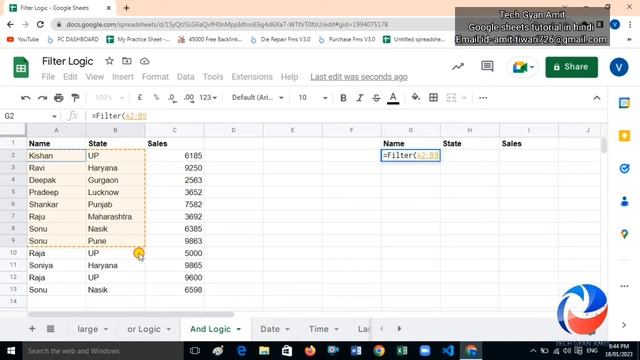Open the Format menu
Image resolution: width=640 pixels, height=360 pixels.
(155, 77)
